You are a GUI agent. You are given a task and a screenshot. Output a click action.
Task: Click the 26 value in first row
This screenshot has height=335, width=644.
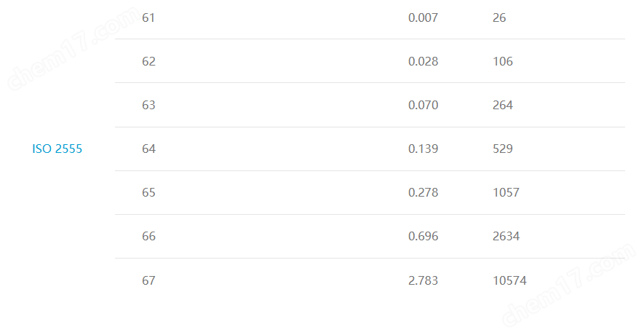[499, 17]
